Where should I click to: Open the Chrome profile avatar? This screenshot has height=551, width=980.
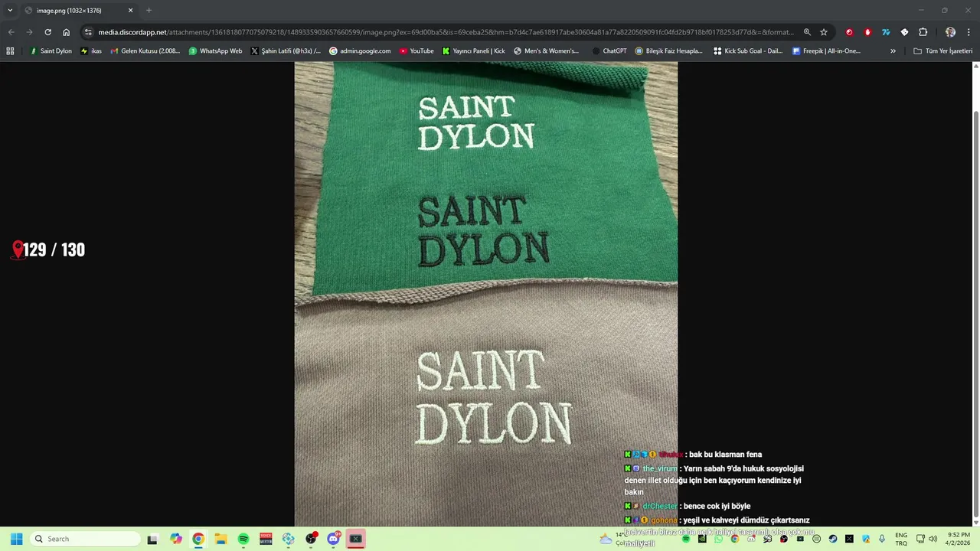point(950,32)
